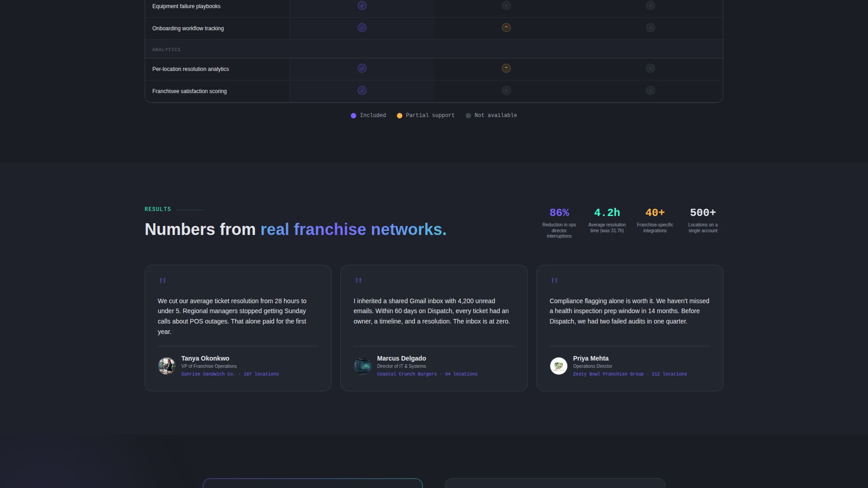Click included checkmark for Onboarding workflow tracking
The image size is (868, 488).
click(362, 28)
